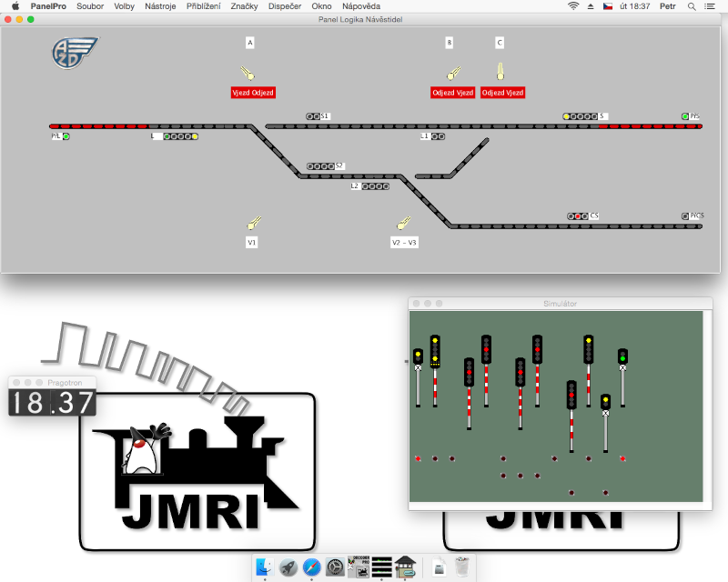Viewport: 728px width, 582px height.
Task: Toggle the V1 key switch
Action: click(x=254, y=222)
